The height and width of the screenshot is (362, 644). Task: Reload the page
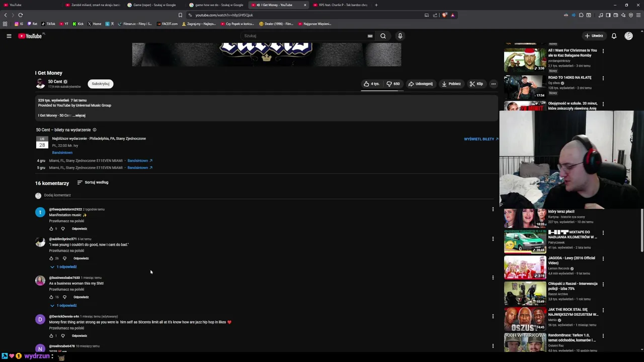pos(20,15)
